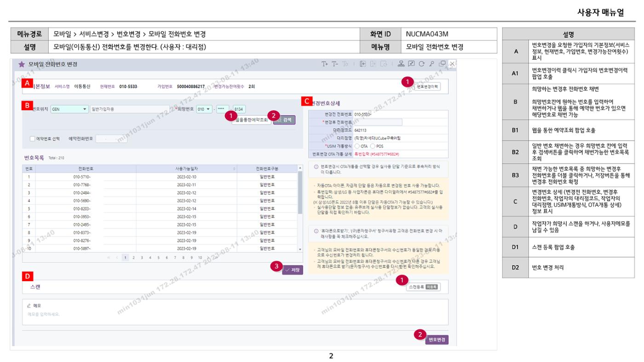The width and height of the screenshot is (644, 362).
Task: Click the 변경후 전화번호 input field
Action: 378,122
